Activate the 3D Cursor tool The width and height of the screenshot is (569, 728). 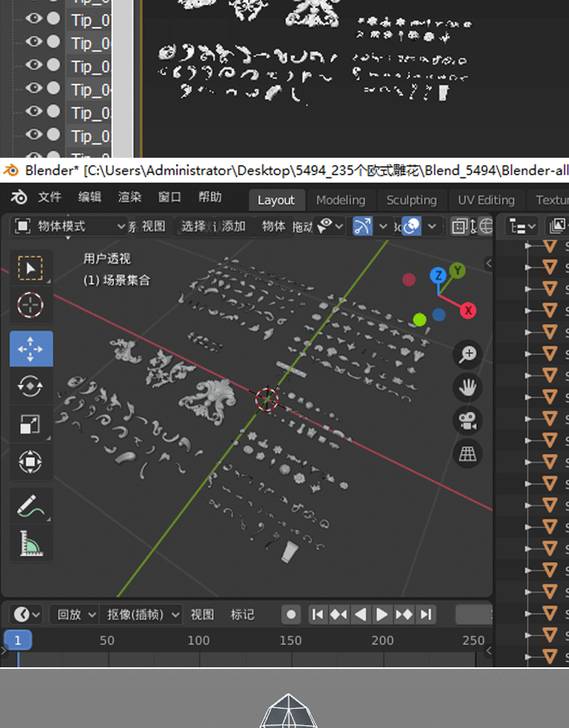coord(30,306)
